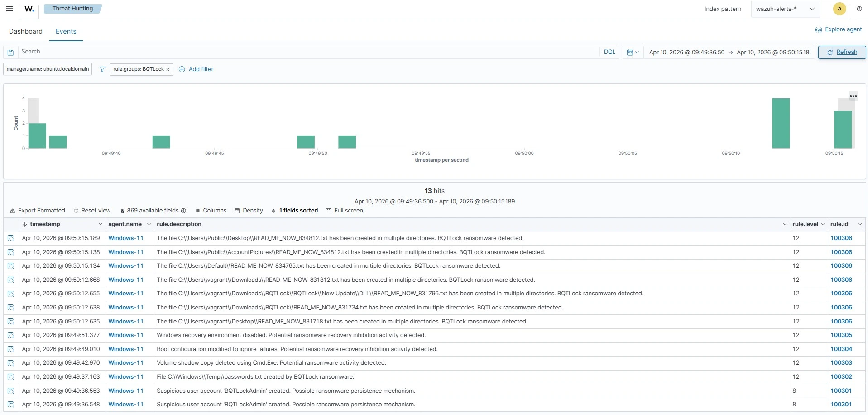Open the histogram panel options ellipsis icon
The image size is (868, 415).
point(853,95)
